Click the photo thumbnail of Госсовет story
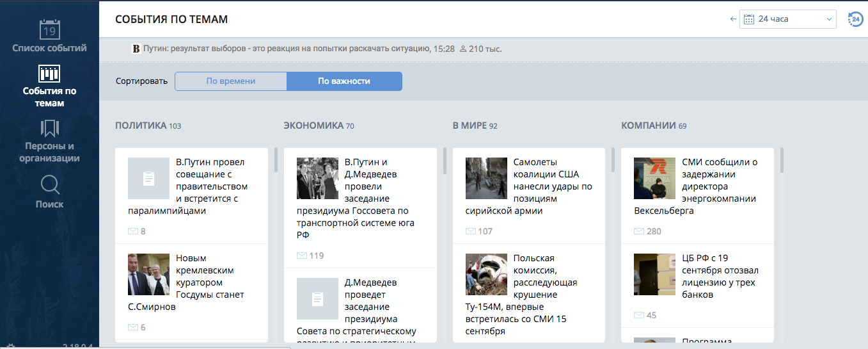 pos(317,179)
